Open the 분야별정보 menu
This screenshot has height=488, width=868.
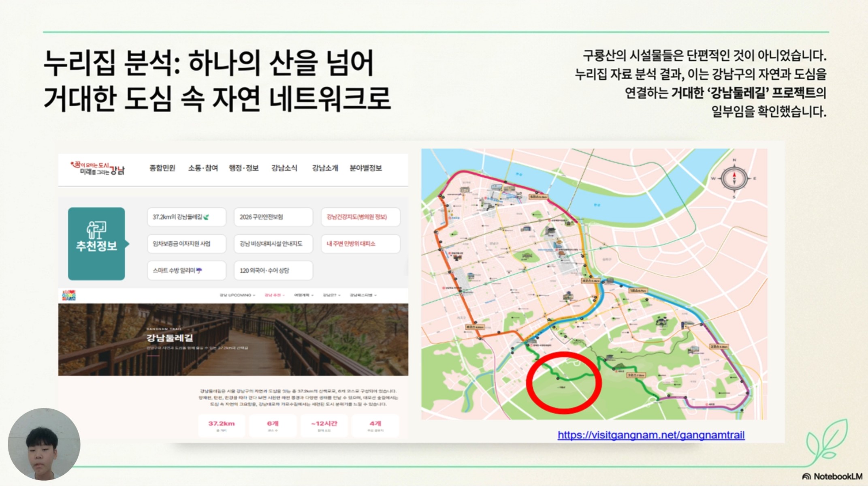365,168
